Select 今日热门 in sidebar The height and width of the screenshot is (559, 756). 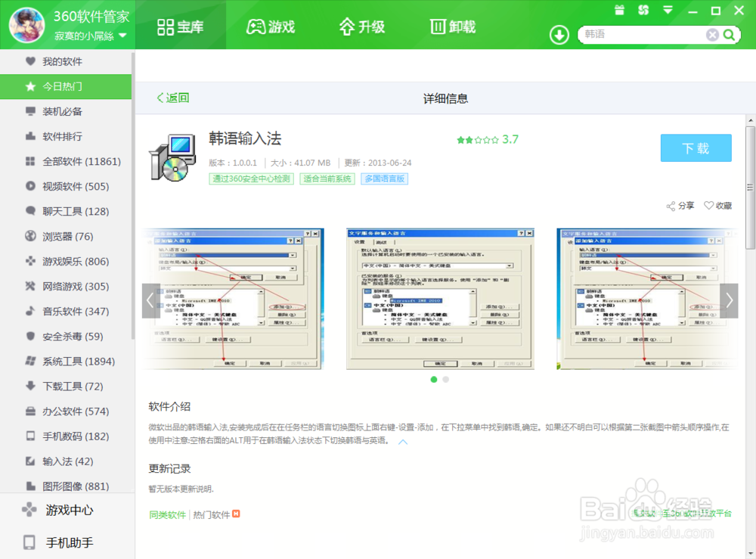click(x=66, y=86)
